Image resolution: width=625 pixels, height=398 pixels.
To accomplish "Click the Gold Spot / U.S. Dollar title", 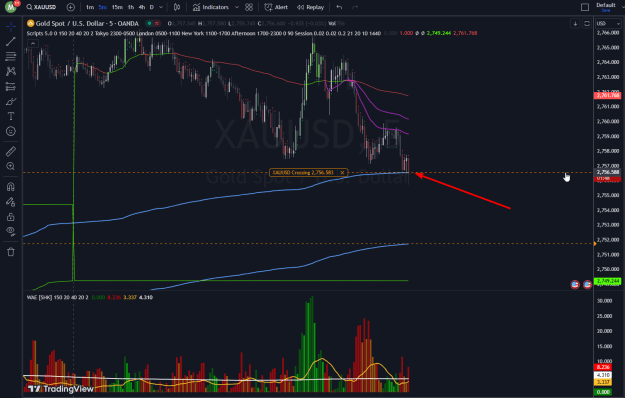I will coord(87,24).
